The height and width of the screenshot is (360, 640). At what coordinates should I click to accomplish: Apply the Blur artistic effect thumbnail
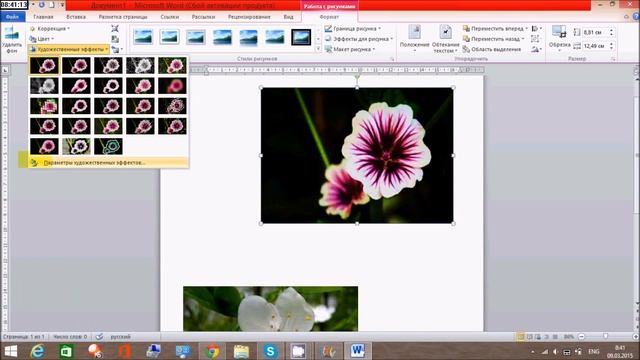(x=173, y=86)
